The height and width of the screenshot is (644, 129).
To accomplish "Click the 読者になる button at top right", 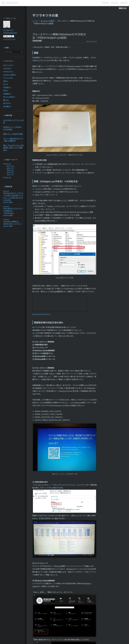I will (122, 8).
